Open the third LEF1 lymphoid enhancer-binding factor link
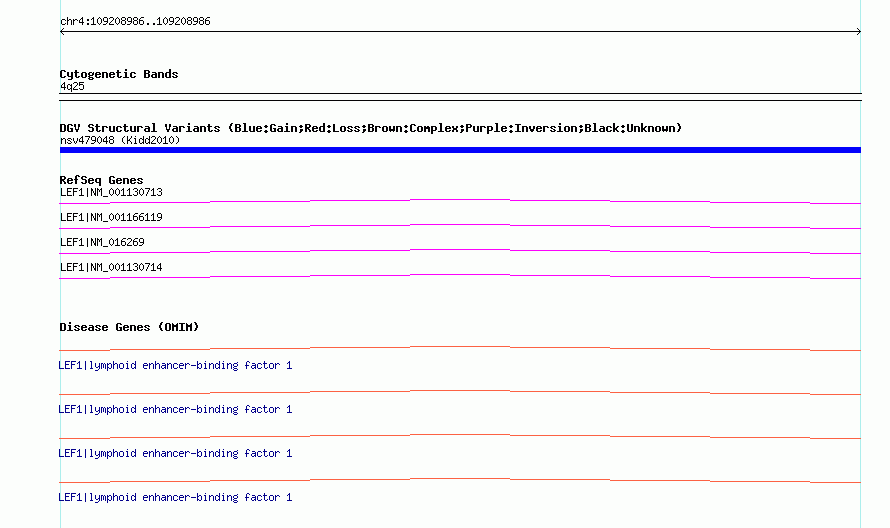 tap(175, 454)
